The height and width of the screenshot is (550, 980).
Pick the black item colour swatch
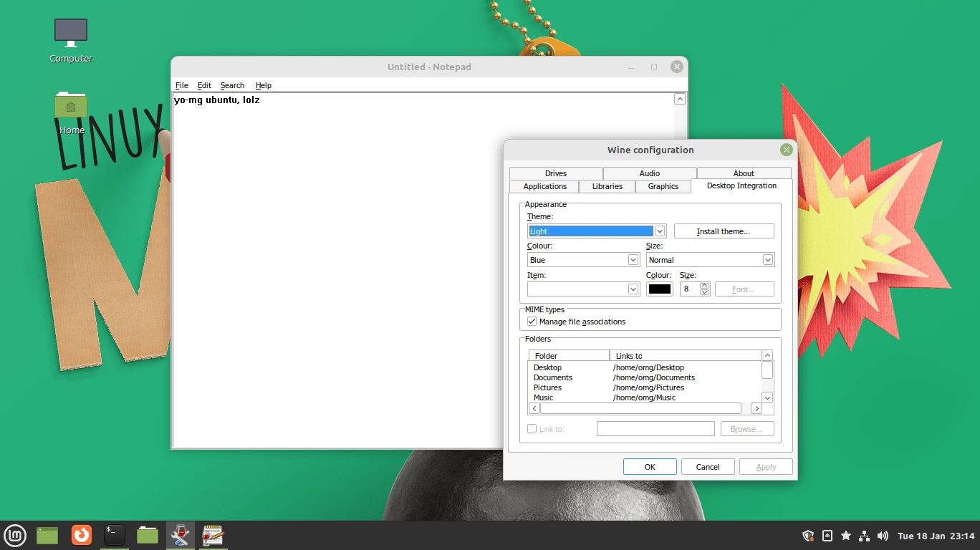(660, 289)
